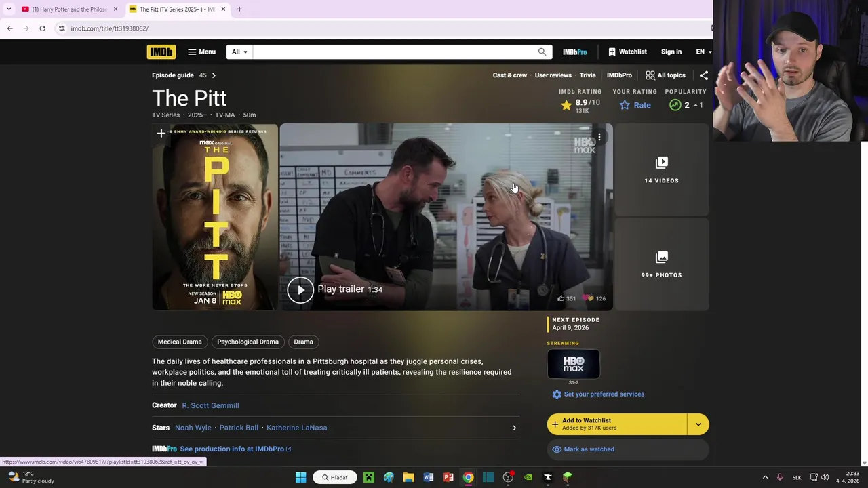Open All topics

[665, 75]
